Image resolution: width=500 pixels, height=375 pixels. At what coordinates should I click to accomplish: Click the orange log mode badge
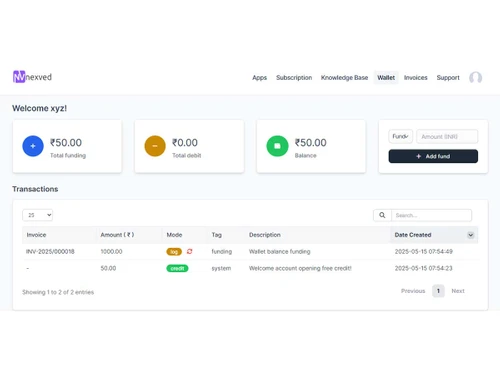tap(174, 252)
